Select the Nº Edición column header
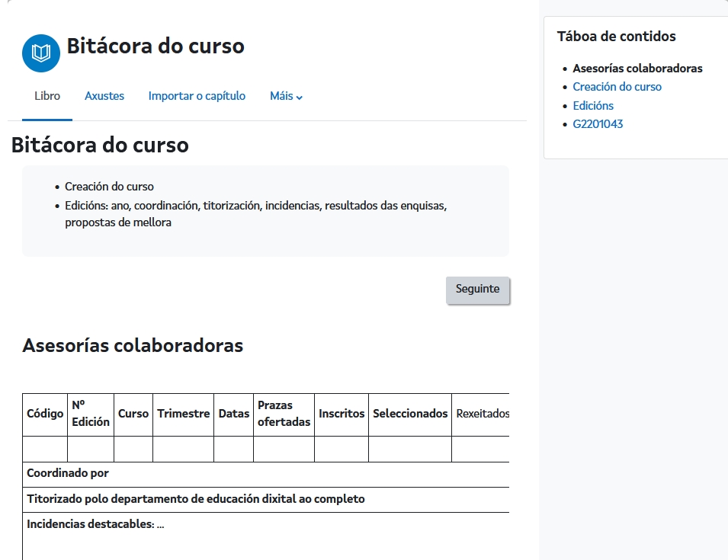The image size is (728, 560). coord(91,414)
